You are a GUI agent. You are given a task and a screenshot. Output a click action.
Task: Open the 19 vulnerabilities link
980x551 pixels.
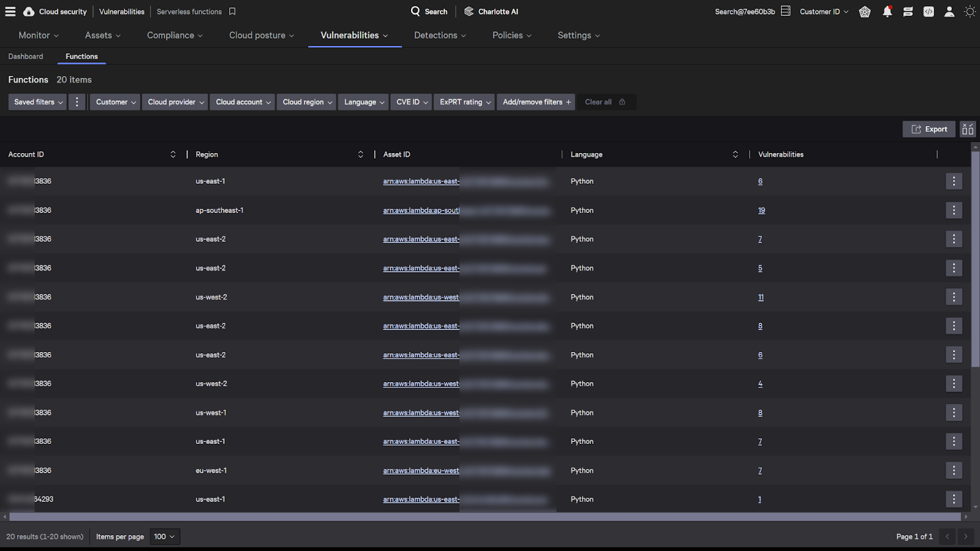coord(761,211)
